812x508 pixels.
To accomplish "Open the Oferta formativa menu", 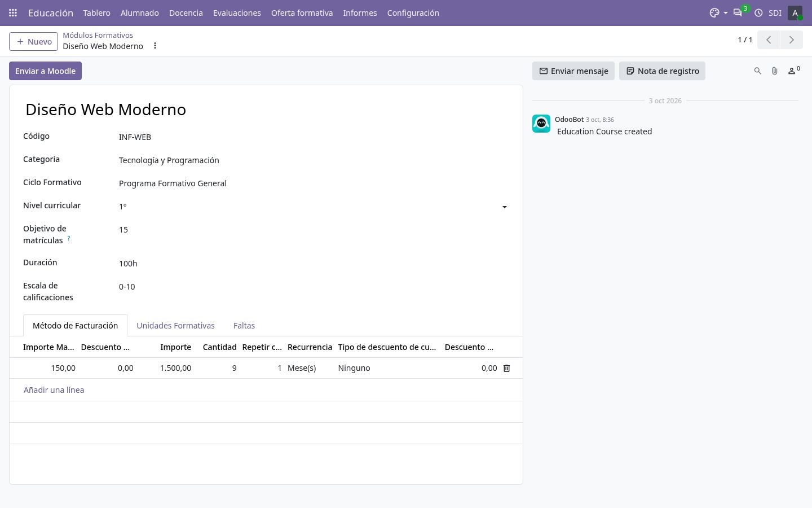I will click(302, 12).
